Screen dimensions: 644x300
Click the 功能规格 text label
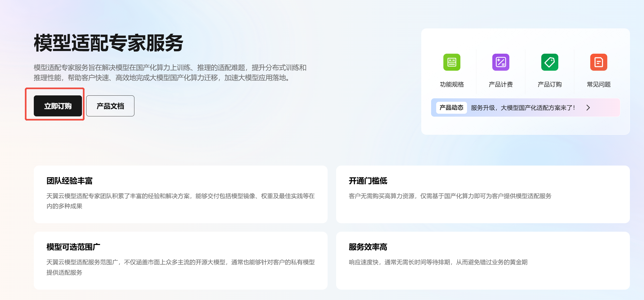pos(452,84)
